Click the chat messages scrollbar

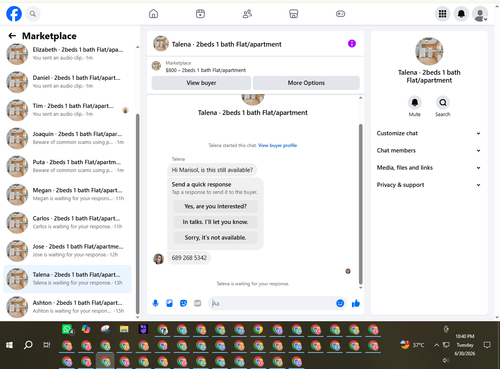(x=360, y=204)
